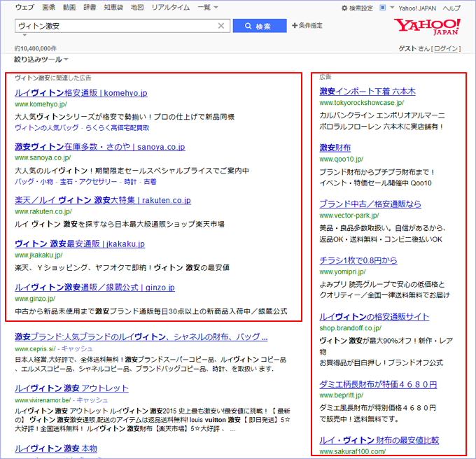Viewport: 476px width, 459px height.
Task: Open the 激安ブランド:人気ブランドのルイヴィトン result
Action: pos(141,337)
